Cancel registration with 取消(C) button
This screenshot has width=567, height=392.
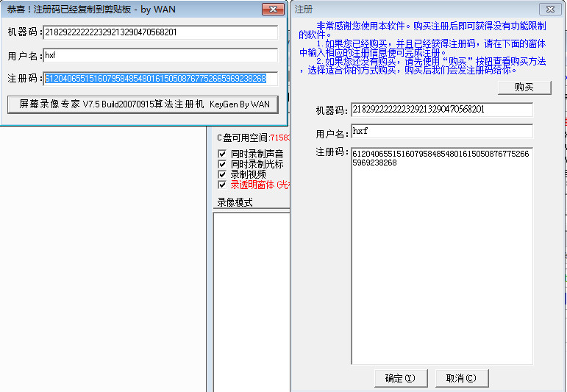[462, 378]
